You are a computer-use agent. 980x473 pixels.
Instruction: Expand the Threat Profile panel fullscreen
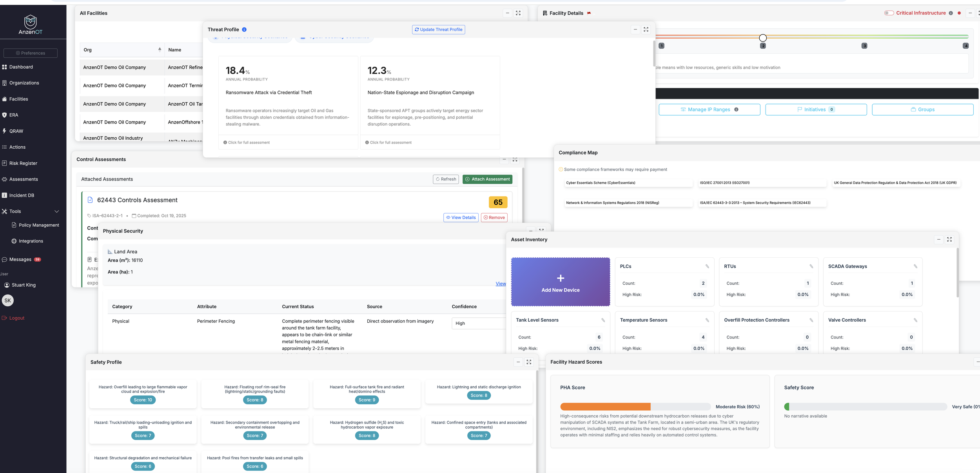click(646, 29)
